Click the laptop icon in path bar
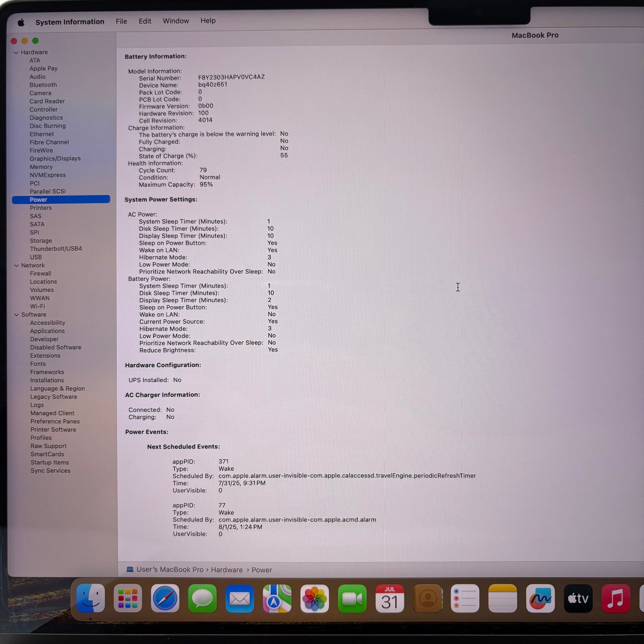This screenshot has height=644, width=644. (x=130, y=569)
